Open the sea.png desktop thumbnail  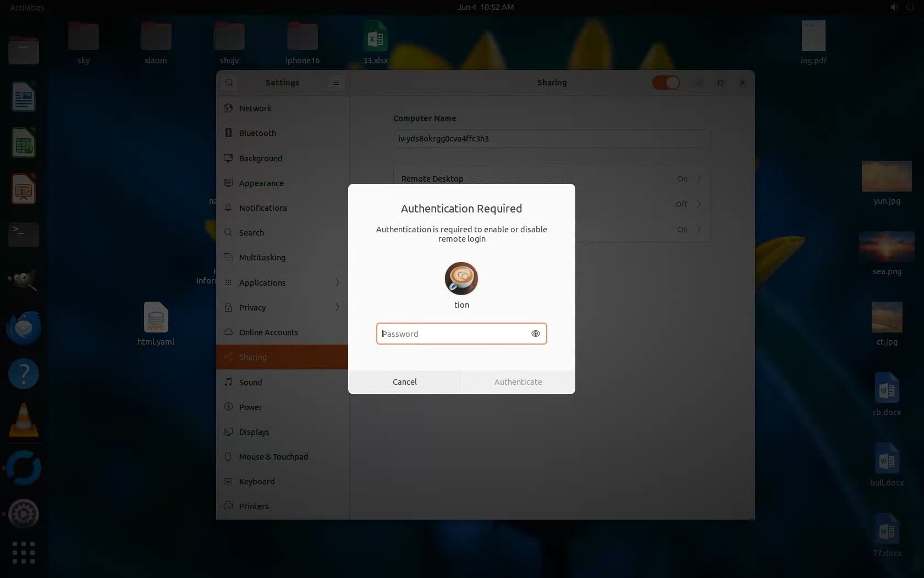coord(887,247)
